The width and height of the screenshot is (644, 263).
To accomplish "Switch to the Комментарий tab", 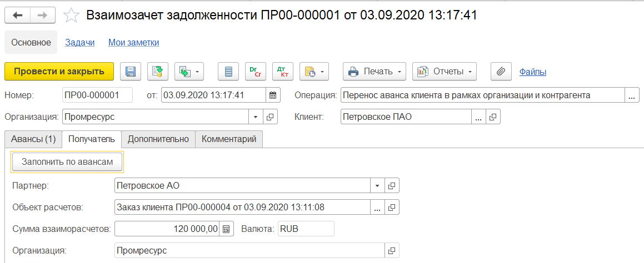I will [x=229, y=139].
